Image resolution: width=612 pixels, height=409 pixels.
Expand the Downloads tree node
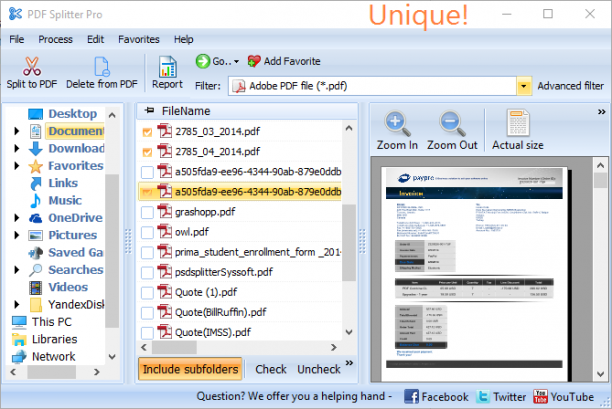[16, 148]
